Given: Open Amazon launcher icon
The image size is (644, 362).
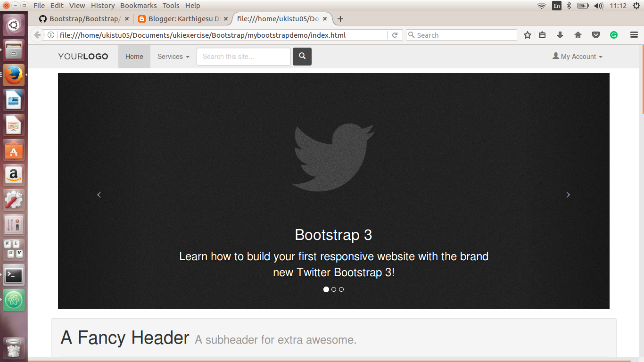Looking at the screenshot, I should click(14, 176).
